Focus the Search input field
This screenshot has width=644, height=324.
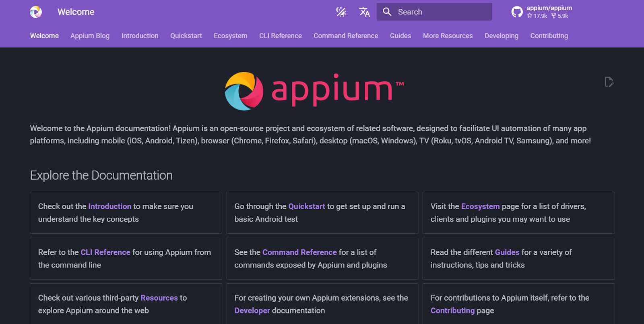(x=434, y=12)
